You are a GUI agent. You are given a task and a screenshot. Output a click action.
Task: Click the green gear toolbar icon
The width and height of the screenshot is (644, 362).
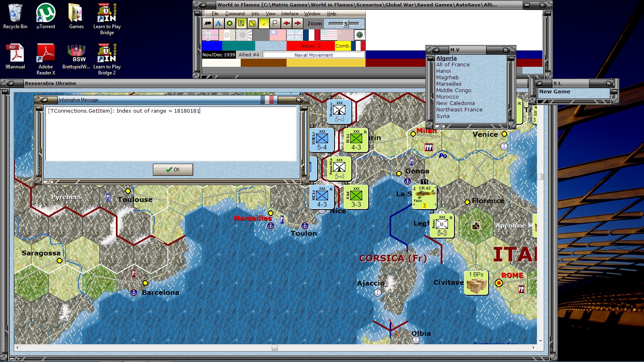[x=229, y=23]
